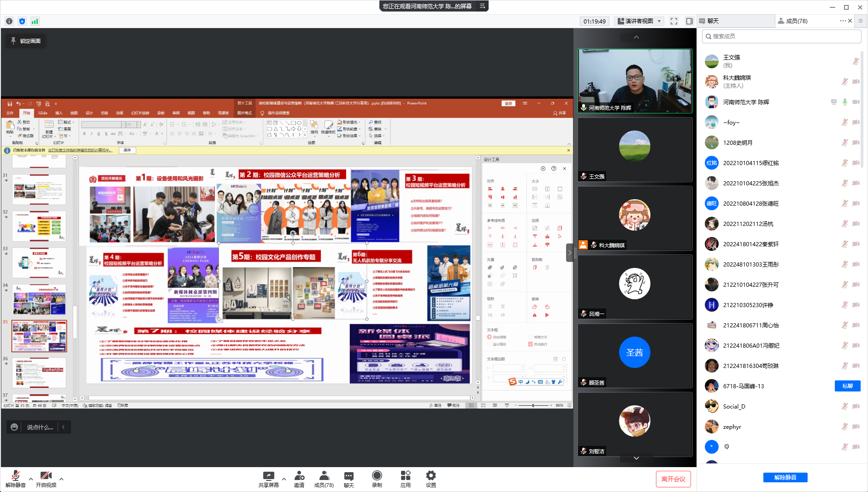Expand audio options arrow beside 解除静音
868x492 pixels.
pyautogui.click(x=31, y=479)
